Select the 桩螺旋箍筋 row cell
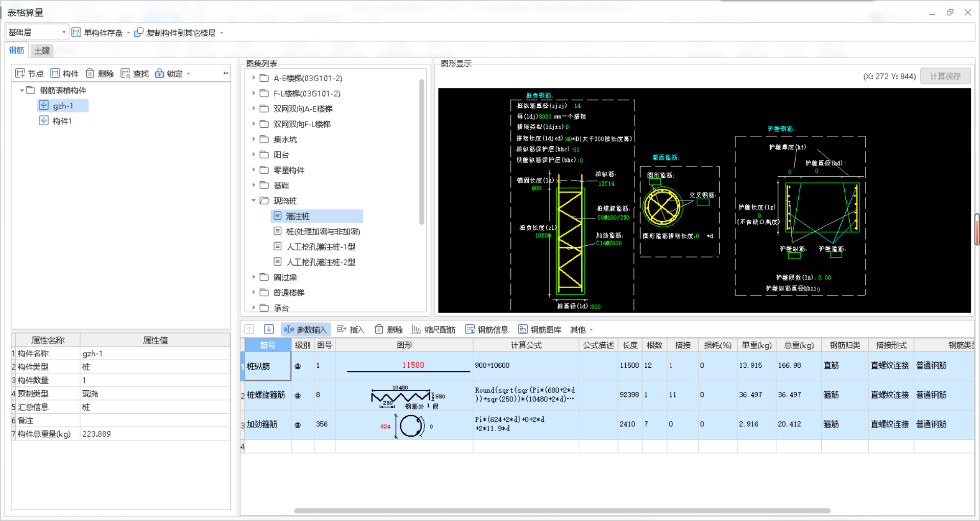 pyautogui.click(x=268, y=395)
